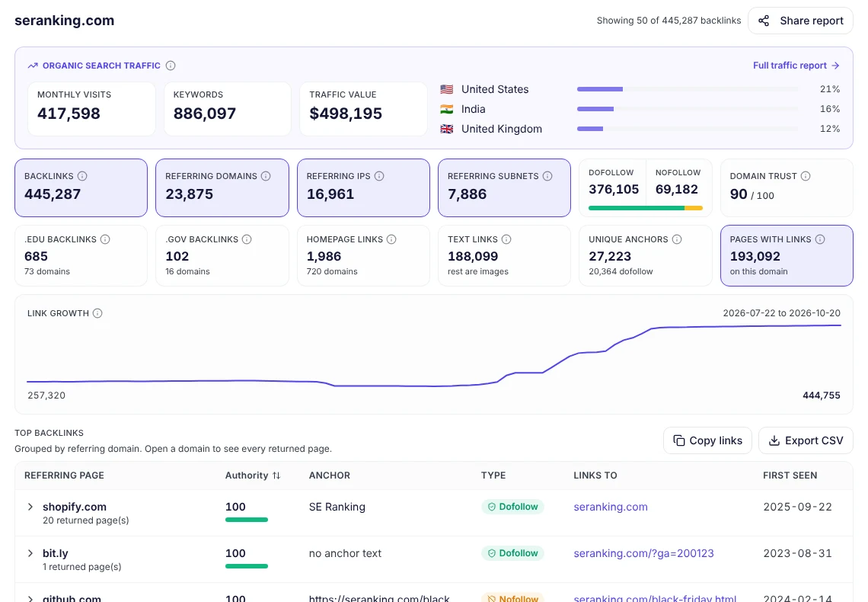The image size is (868, 602).
Task: Click the United Kingdom flag icon
Action: point(447,129)
